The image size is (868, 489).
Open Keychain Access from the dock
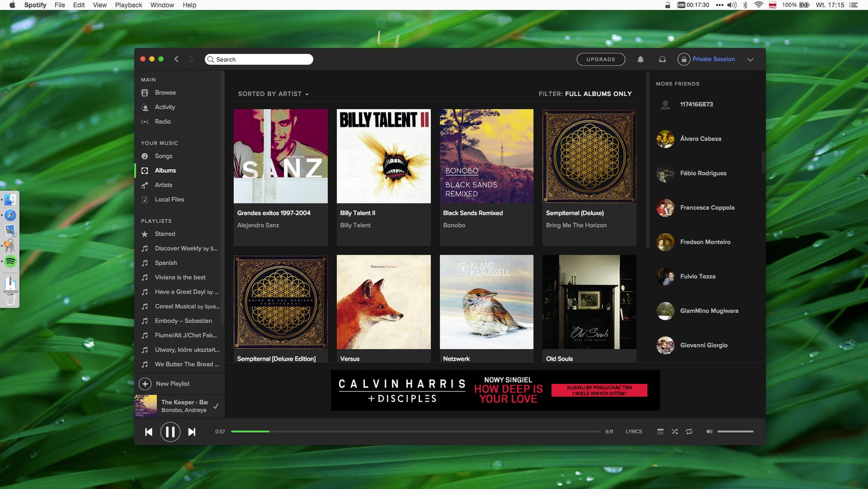(10, 246)
